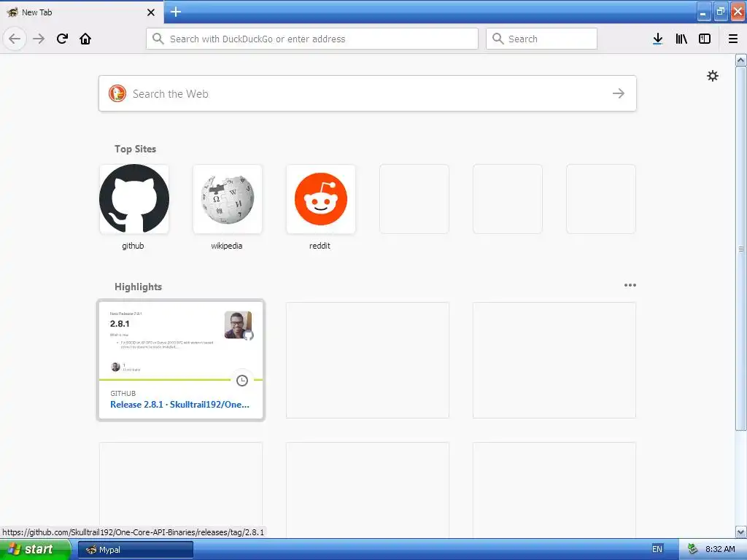Click the forward navigation arrow

[39, 39]
